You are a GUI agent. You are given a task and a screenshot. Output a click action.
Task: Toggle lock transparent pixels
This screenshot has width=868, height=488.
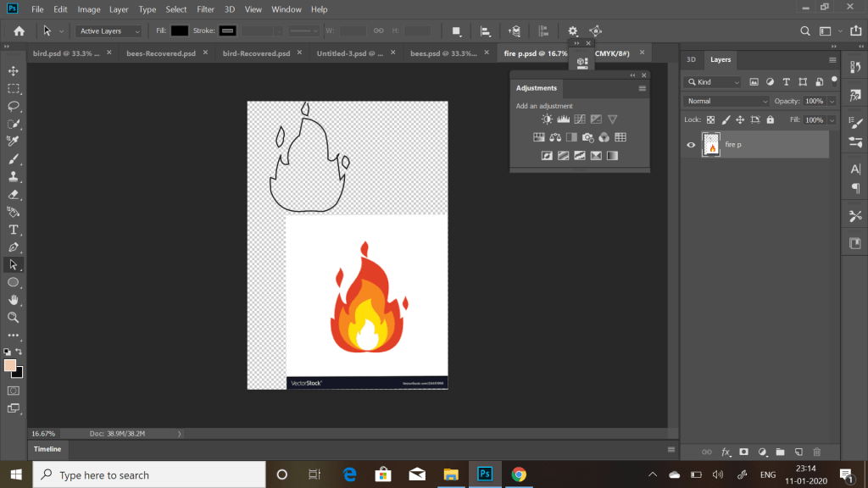click(x=711, y=120)
